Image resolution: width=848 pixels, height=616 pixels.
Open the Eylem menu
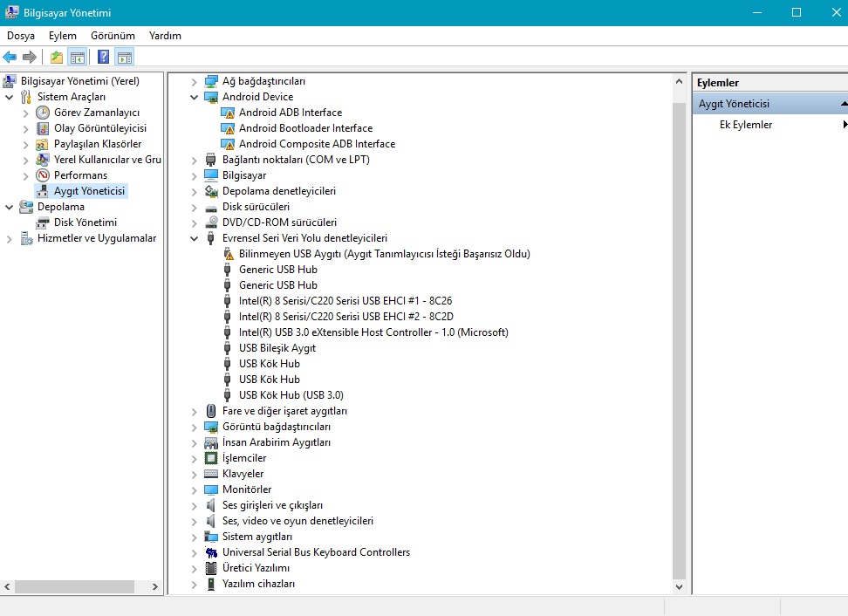(63, 36)
